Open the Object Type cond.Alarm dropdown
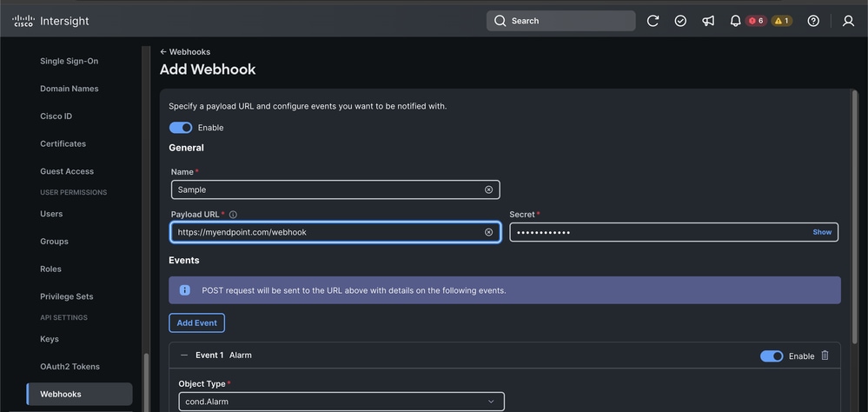Viewport: 868px width, 412px height. 341,402
